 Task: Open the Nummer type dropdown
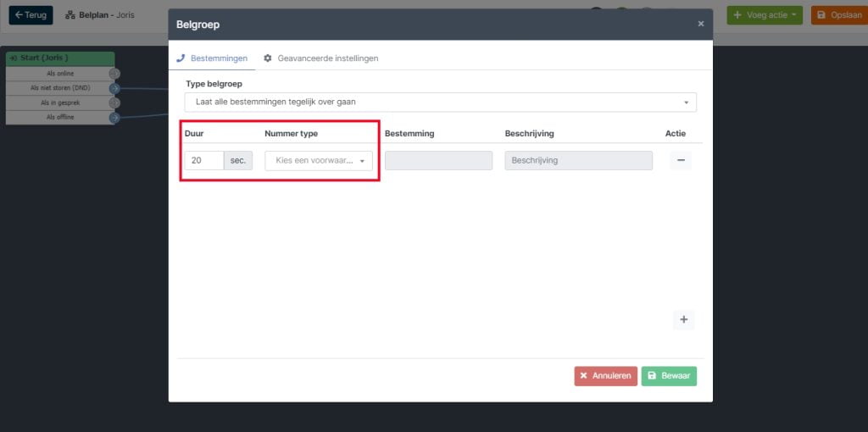pyautogui.click(x=319, y=160)
